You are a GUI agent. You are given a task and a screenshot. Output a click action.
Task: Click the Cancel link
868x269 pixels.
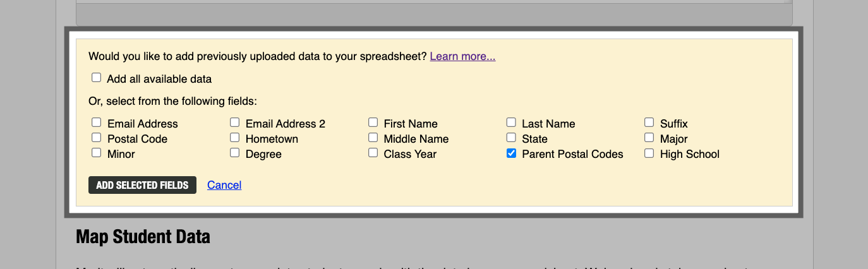point(224,185)
